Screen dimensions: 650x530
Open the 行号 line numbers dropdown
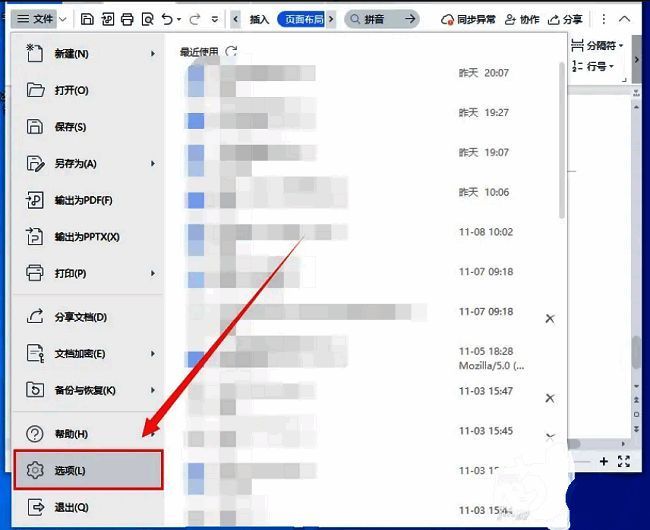click(593, 66)
